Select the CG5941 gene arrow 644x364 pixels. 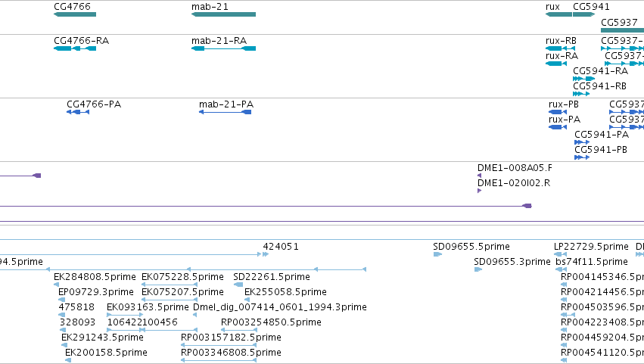pyautogui.click(x=583, y=14)
